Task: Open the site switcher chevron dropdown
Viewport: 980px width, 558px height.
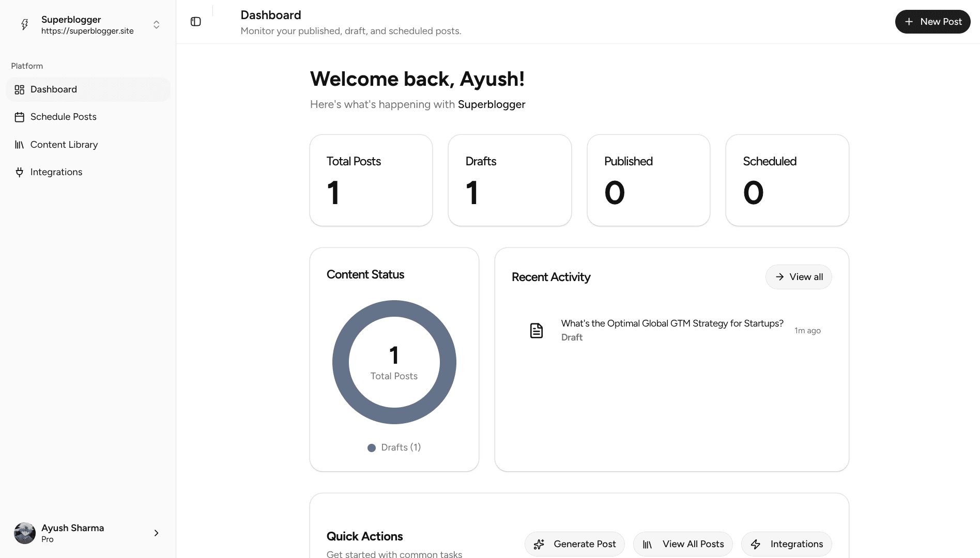Action: (x=156, y=25)
